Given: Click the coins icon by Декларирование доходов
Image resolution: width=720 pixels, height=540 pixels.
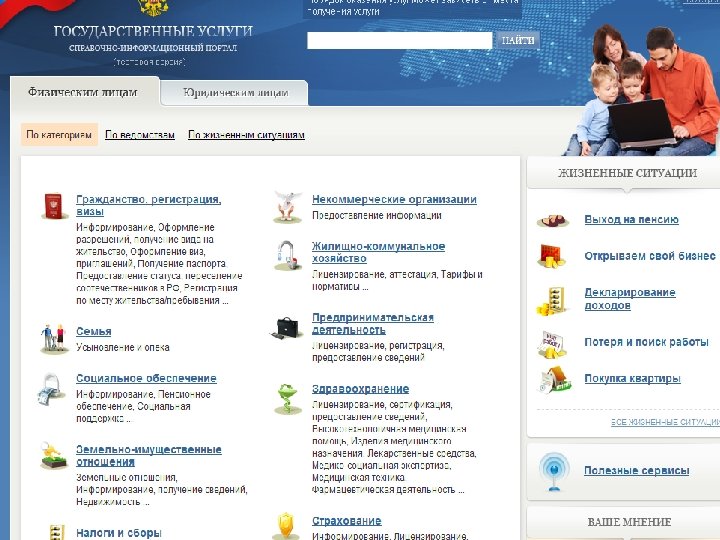Looking at the screenshot, I should pyautogui.click(x=551, y=301).
